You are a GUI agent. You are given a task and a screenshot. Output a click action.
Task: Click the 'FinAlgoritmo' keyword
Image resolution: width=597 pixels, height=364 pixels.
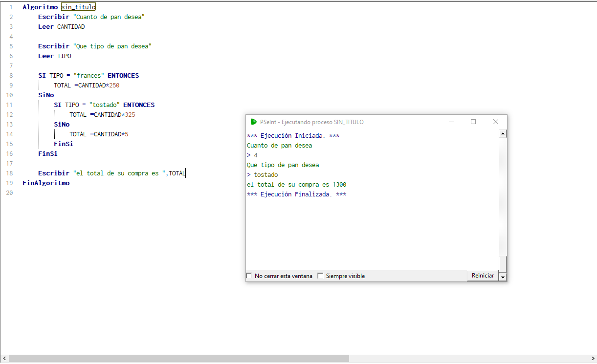pyautogui.click(x=46, y=183)
